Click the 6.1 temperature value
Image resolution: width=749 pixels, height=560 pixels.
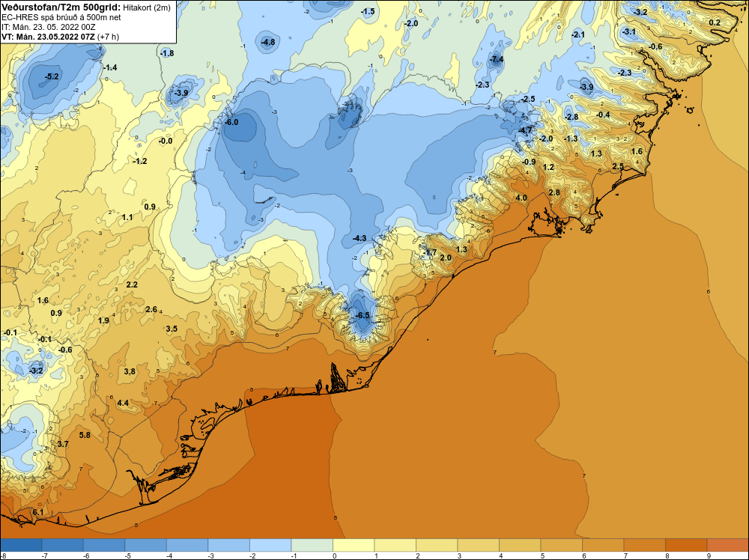pos(37,513)
